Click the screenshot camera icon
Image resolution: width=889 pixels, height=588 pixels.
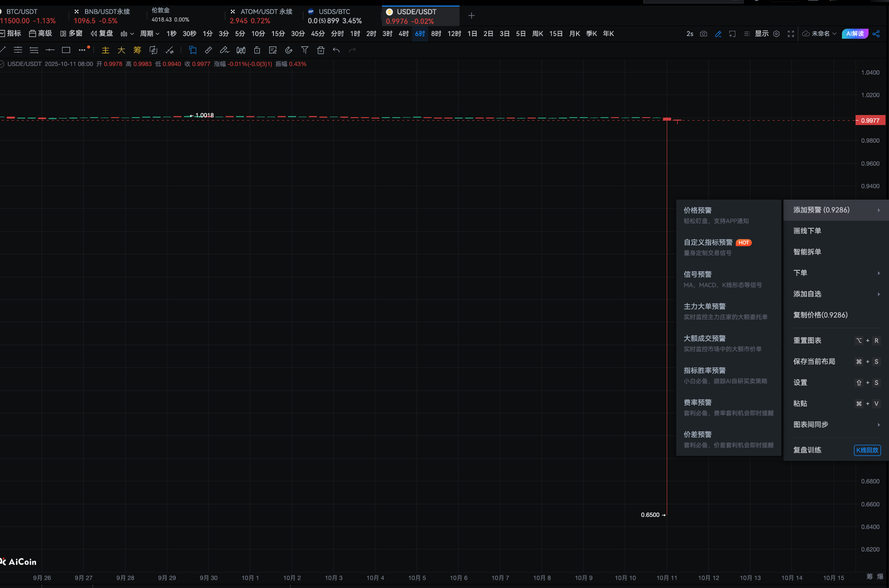point(704,34)
